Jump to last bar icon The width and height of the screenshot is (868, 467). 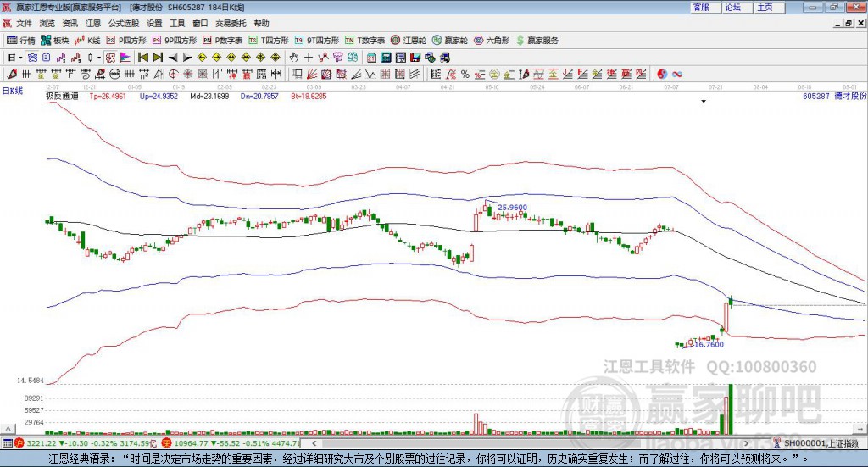pos(158,58)
